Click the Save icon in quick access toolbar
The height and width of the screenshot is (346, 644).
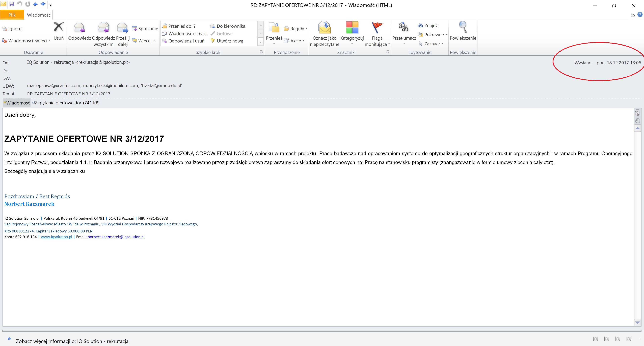[x=12, y=4]
